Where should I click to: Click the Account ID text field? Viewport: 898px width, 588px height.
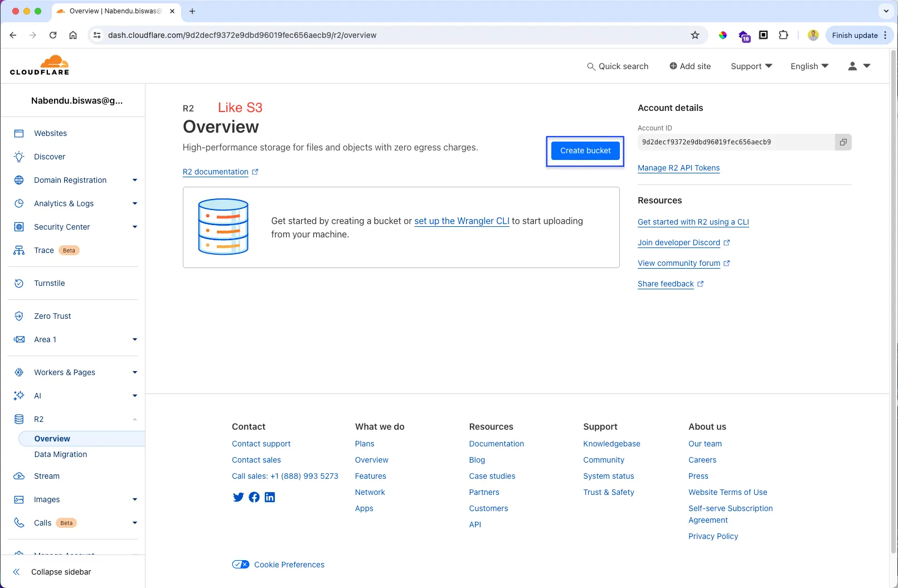tap(736, 142)
